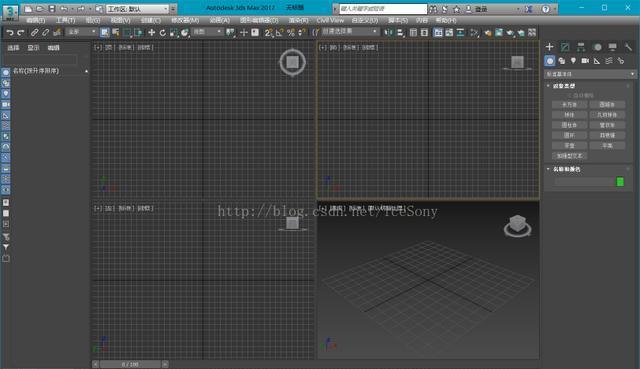The height and width of the screenshot is (369, 640).
Task: Toggle the 2D/3D snaps button
Action: click(268, 33)
